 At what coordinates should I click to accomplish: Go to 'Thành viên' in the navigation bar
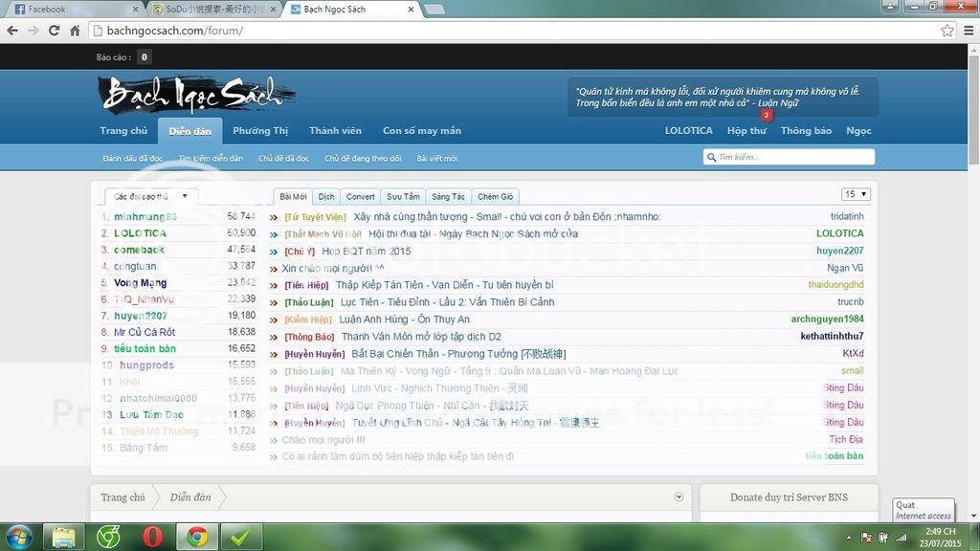click(x=335, y=131)
